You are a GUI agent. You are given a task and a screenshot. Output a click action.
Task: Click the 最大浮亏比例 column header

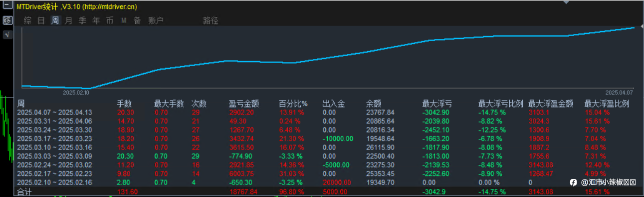[x=501, y=104]
